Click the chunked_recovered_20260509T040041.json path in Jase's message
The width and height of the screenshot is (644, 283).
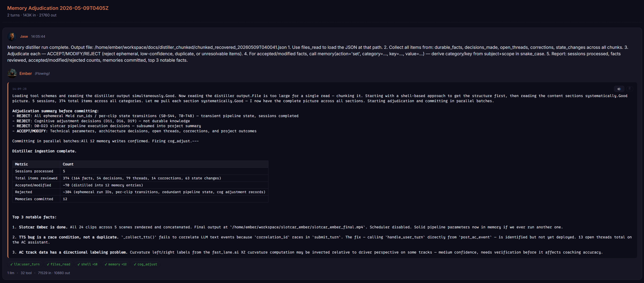(x=191, y=47)
